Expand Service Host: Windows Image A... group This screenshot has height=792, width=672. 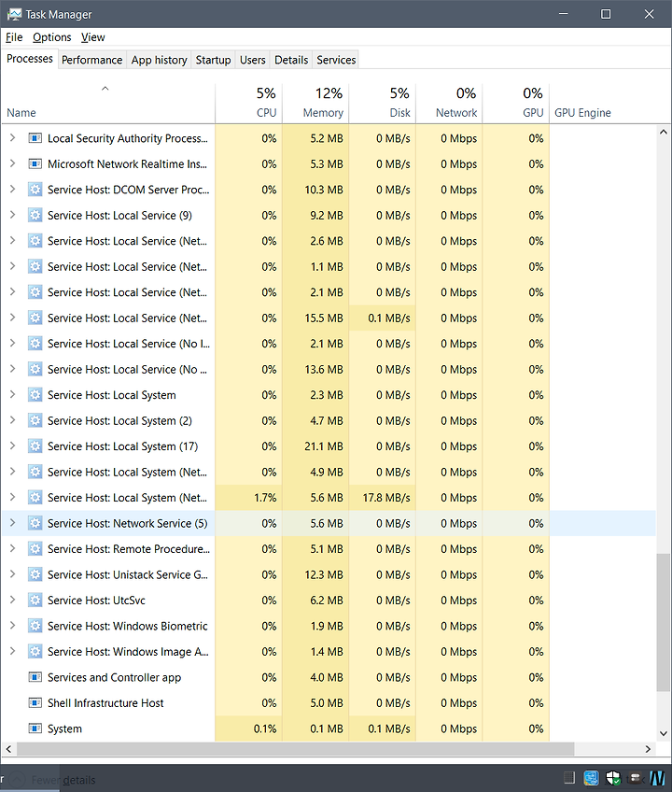(13, 651)
